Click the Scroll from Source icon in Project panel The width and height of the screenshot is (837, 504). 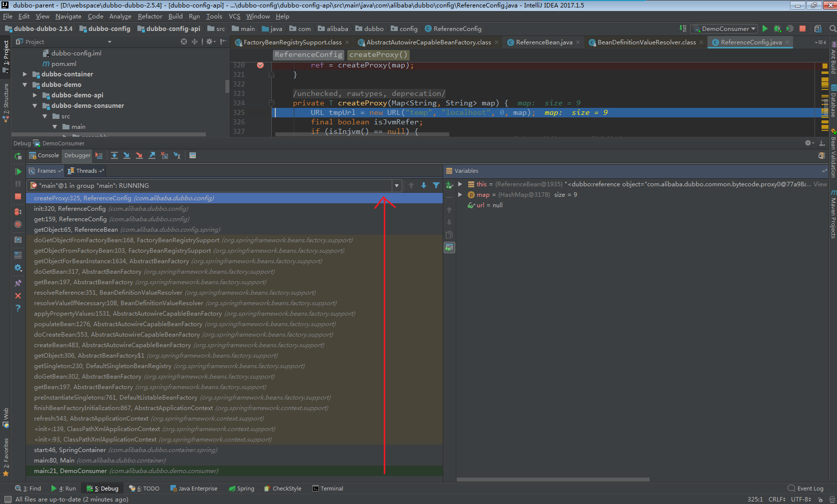184,42
